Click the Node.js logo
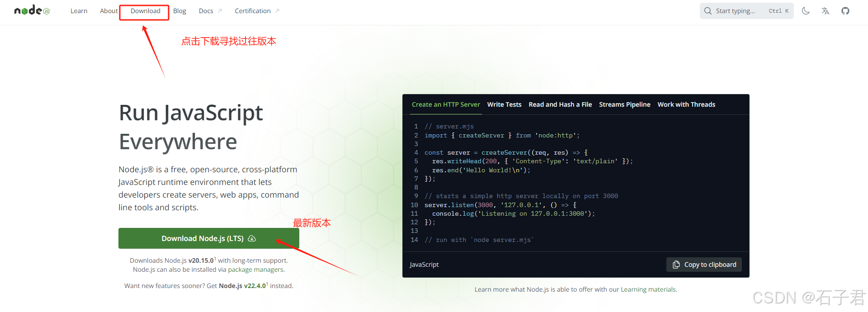 tap(32, 10)
